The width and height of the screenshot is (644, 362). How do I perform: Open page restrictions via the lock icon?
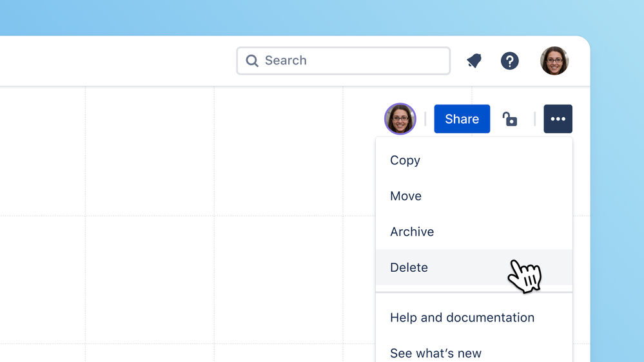(510, 119)
